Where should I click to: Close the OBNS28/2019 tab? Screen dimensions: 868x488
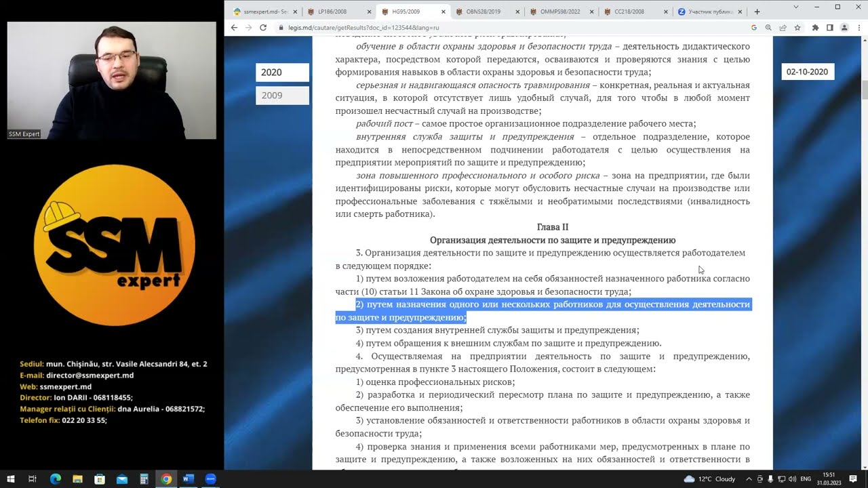pyautogui.click(x=518, y=12)
